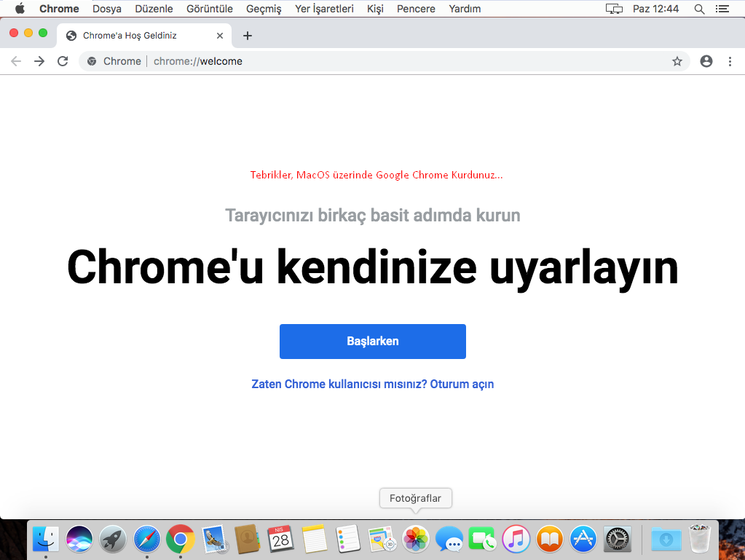
Task: Open the Görüntüle menu
Action: [210, 9]
